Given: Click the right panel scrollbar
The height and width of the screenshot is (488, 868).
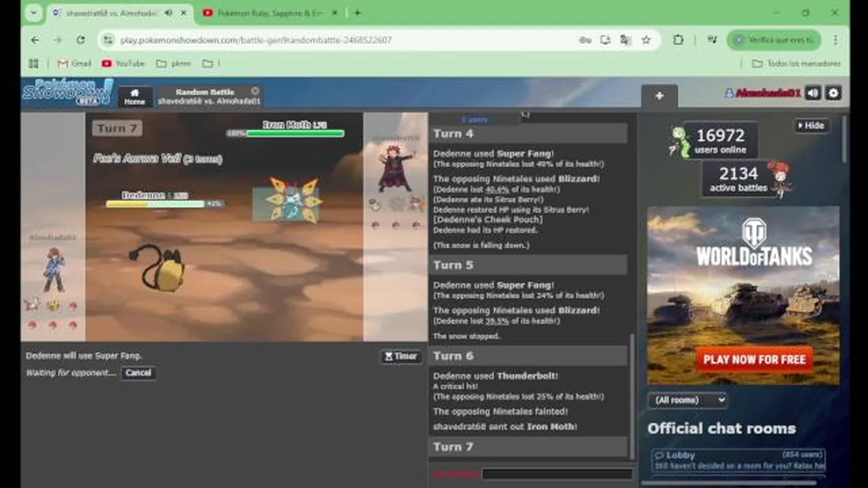Looking at the screenshot, I should (x=844, y=139).
